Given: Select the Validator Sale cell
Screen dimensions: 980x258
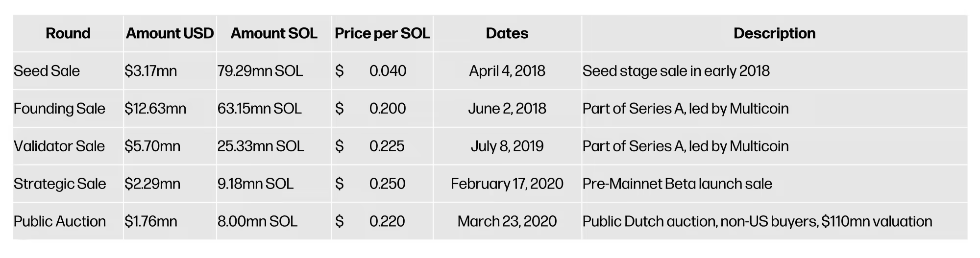Looking at the screenshot, I should (x=59, y=146).
